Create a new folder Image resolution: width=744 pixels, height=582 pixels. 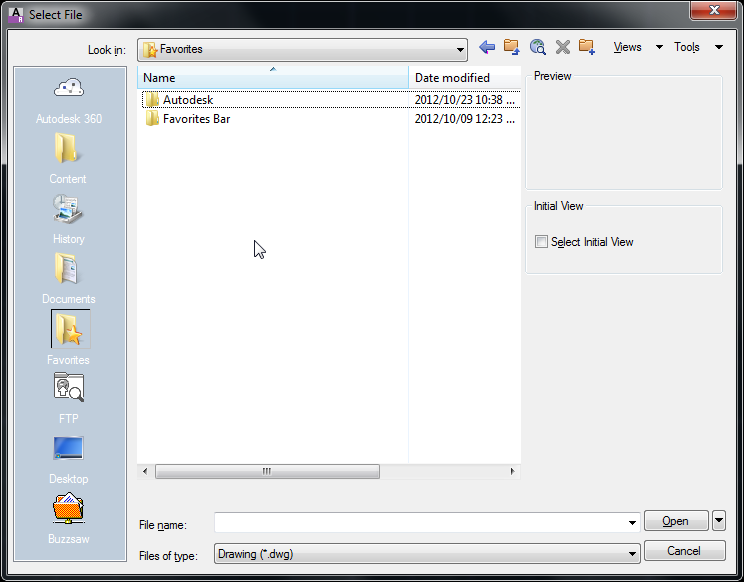point(587,47)
